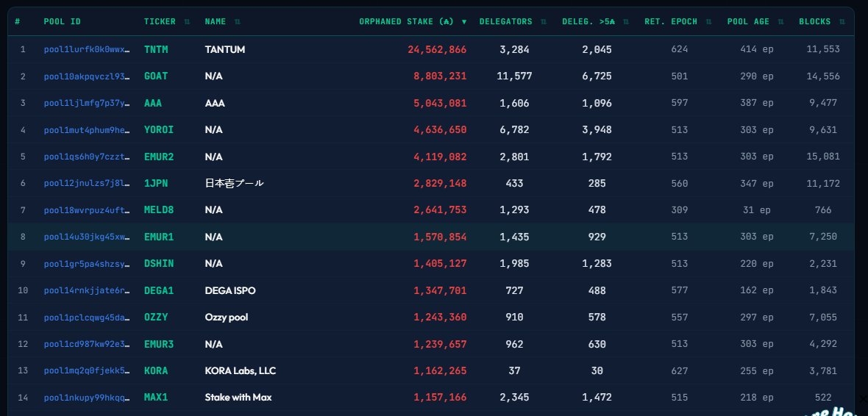The width and height of the screenshot is (868, 416).
Task: Click the 6,725 deleg. >5₳ value
Action: pyautogui.click(x=597, y=76)
